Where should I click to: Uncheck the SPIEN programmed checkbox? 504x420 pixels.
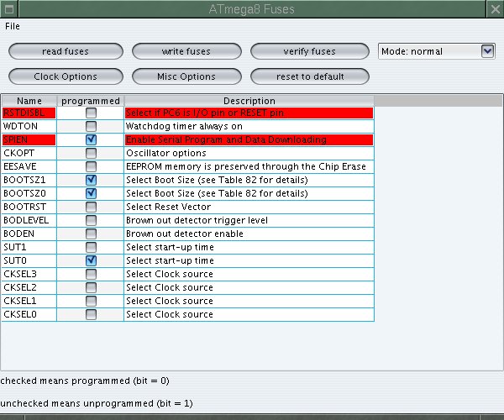[x=91, y=139]
